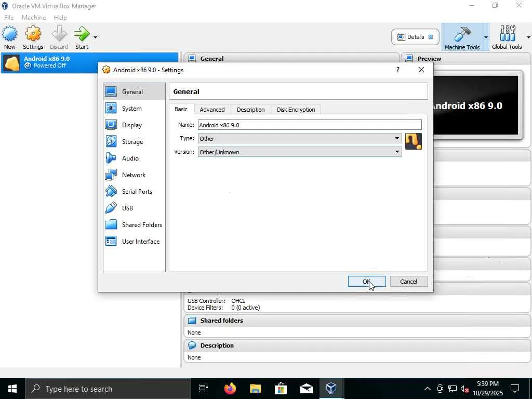Viewport: 532px width, 399px height.
Task: Open the File menu
Action: 9,17
